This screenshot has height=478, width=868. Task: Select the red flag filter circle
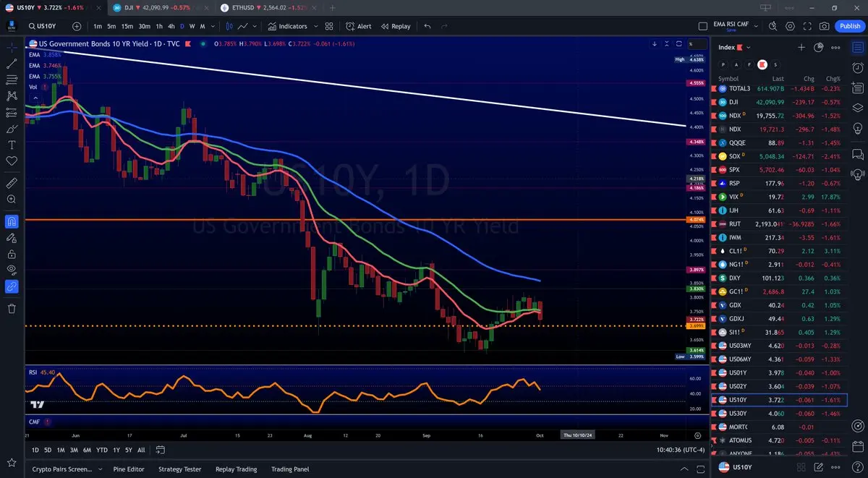click(x=762, y=64)
